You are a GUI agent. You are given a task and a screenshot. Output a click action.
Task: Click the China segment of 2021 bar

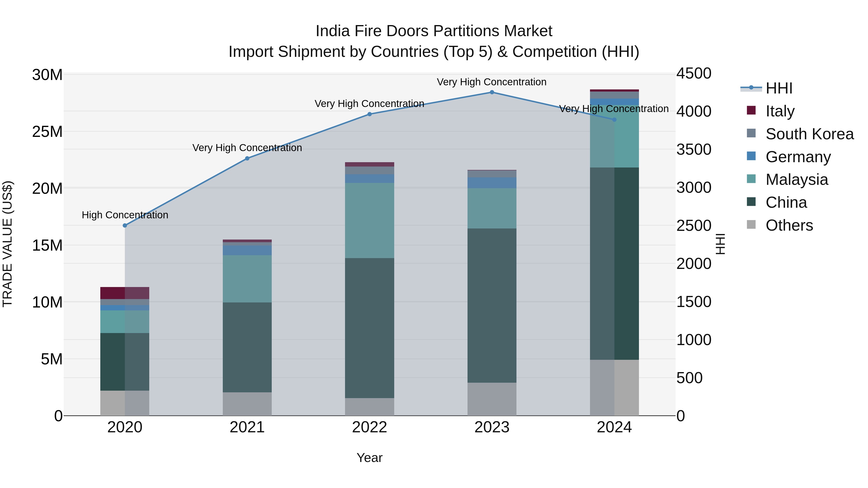[247, 347]
